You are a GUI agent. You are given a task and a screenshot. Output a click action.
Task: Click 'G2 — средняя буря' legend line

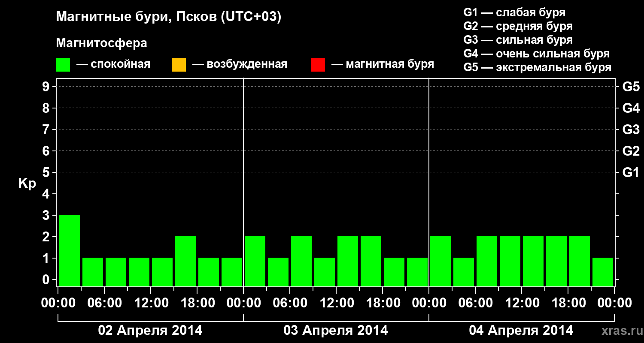[x=518, y=26]
